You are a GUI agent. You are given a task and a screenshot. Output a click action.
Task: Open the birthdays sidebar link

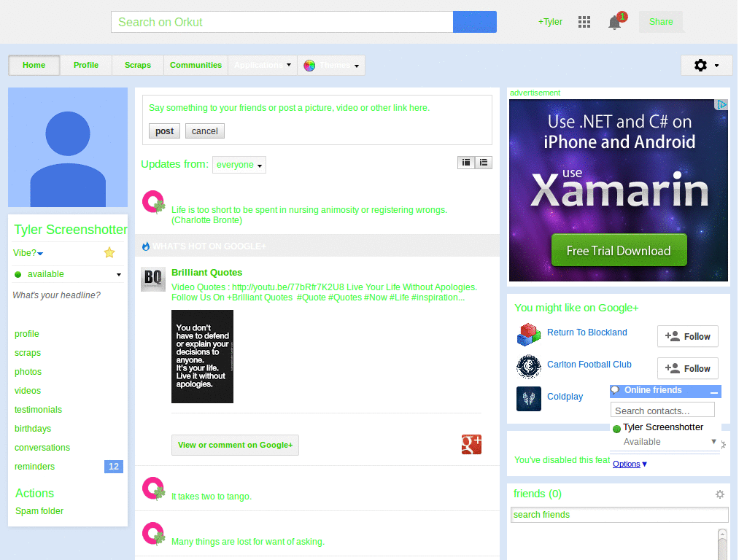[33, 429]
